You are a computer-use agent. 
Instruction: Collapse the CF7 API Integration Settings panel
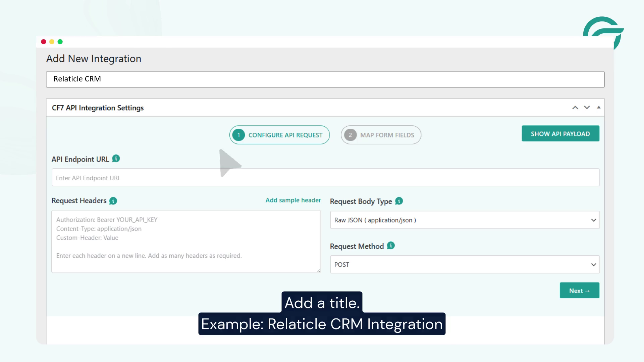click(598, 108)
